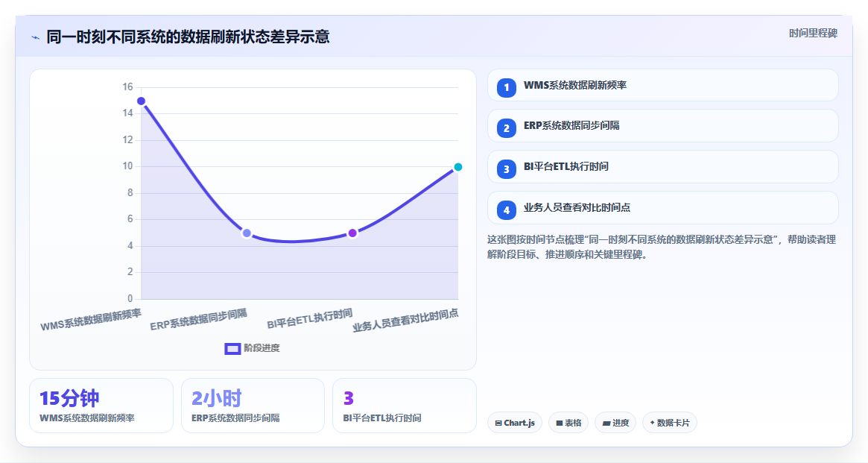Click the cyan data point at value 10

pos(457,167)
